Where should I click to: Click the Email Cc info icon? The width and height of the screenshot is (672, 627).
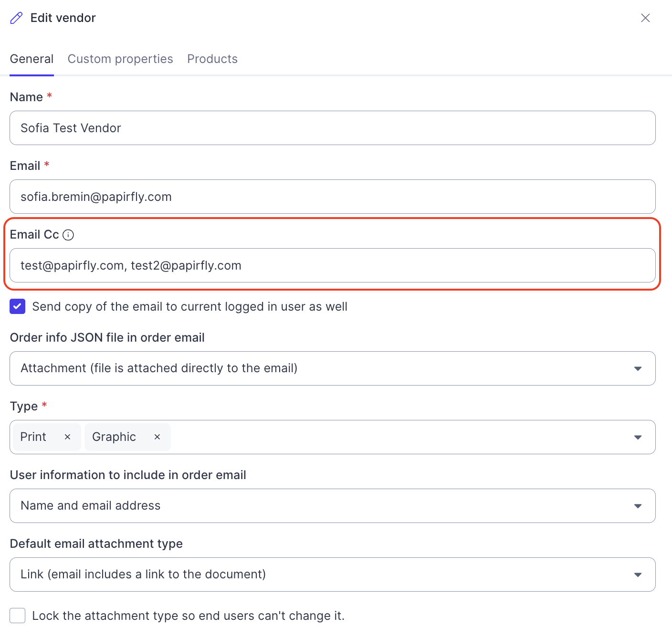pyautogui.click(x=68, y=235)
